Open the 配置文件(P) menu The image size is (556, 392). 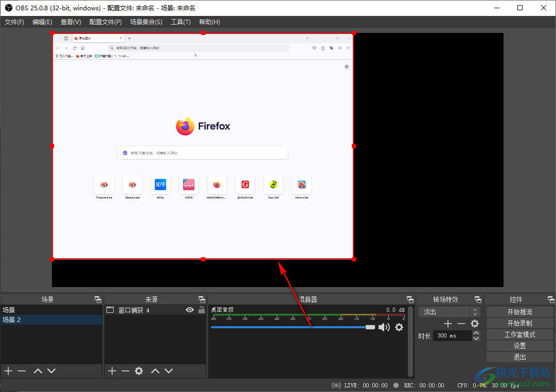pos(105,22)
